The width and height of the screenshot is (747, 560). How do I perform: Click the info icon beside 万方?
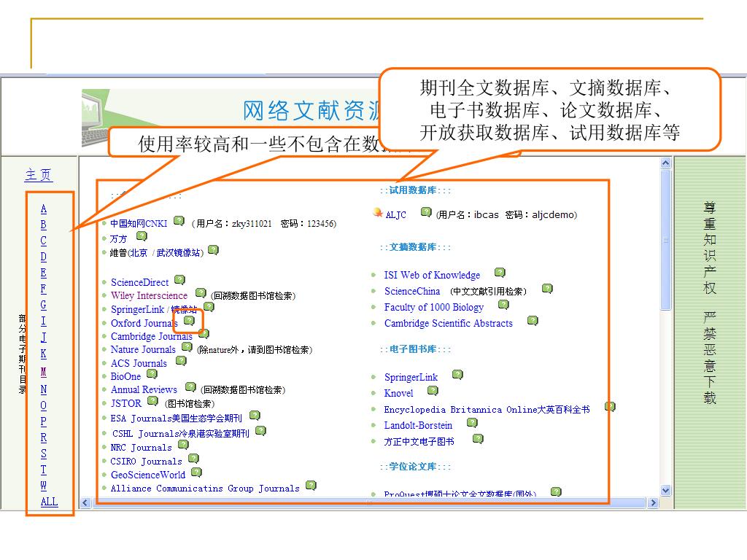(142, 236)
